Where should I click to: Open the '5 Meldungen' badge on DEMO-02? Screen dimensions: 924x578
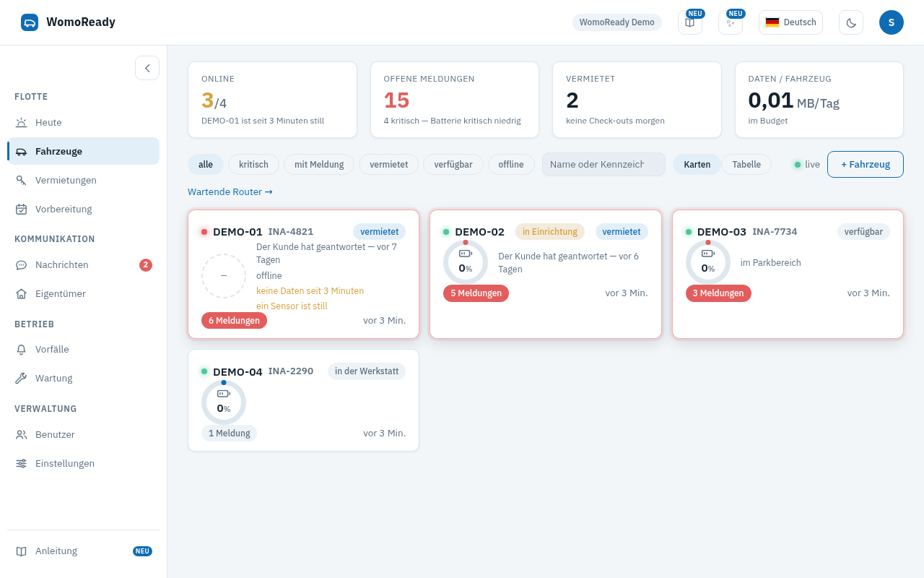click(476, 293)
